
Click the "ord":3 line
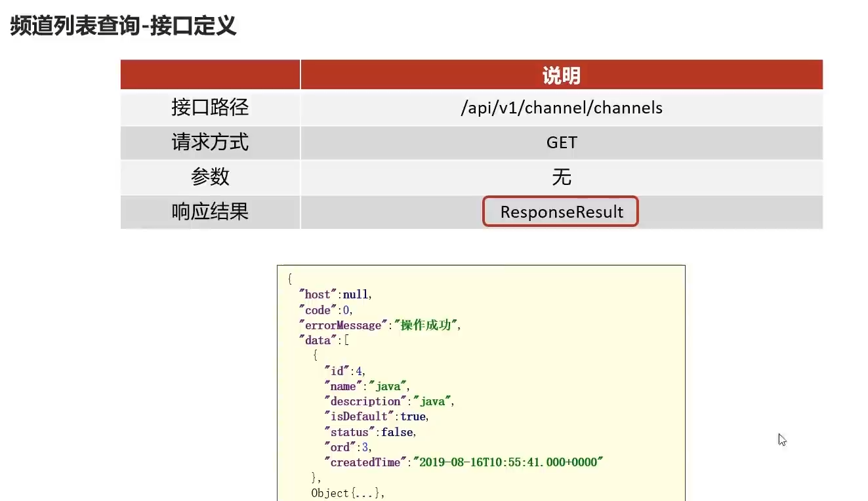point(348,447)
